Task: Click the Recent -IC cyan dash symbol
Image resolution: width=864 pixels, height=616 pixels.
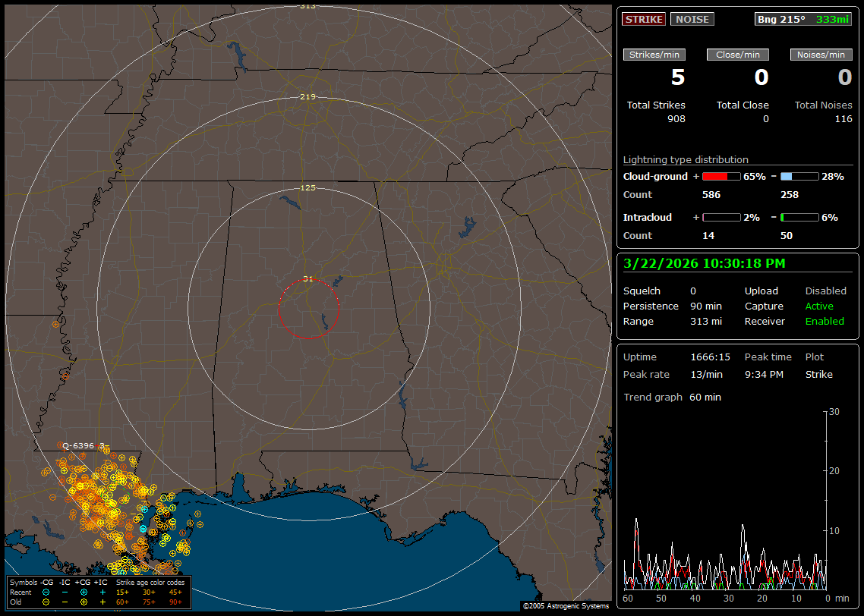Action: pyautogui.click(x=65, y=592)
